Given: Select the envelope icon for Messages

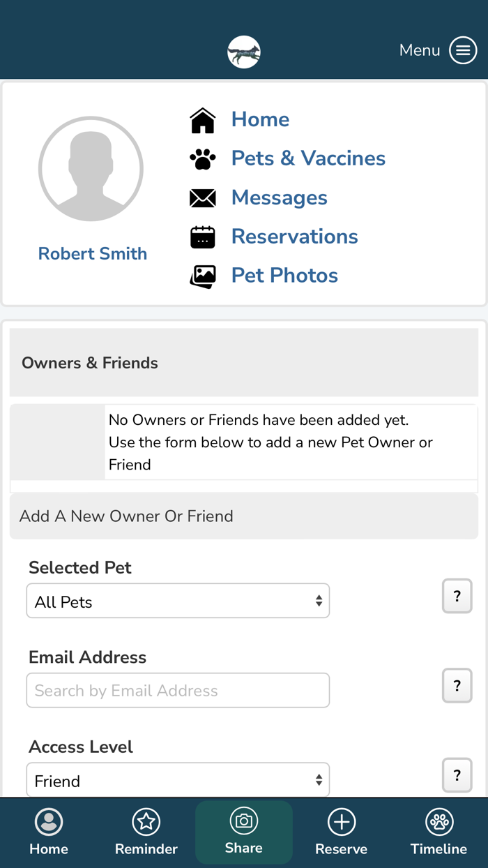Looking at the screenshot, I should pyautogui.click(x=202, y=197).
